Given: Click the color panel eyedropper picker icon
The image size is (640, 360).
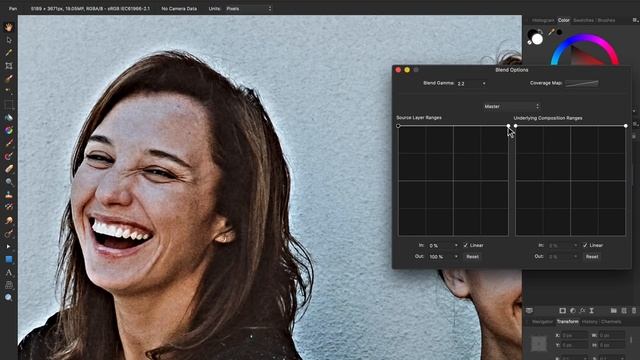Looking at the screenshot, I should click(551, 31).
